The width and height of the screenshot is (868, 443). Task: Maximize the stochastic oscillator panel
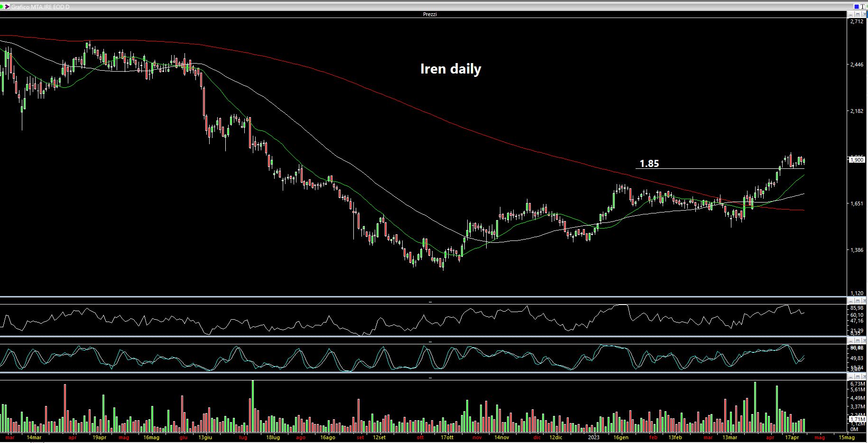[858, 341]
